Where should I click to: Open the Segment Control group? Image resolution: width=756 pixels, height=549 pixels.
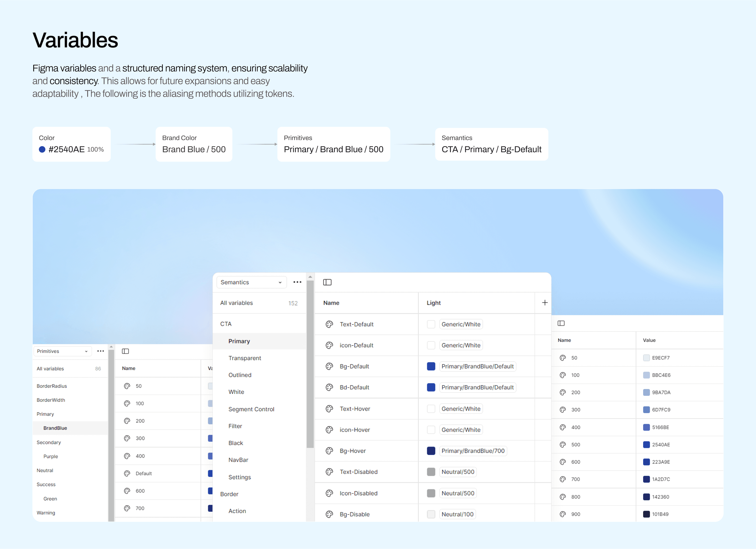pyautogui.click(x=251, y=409)
